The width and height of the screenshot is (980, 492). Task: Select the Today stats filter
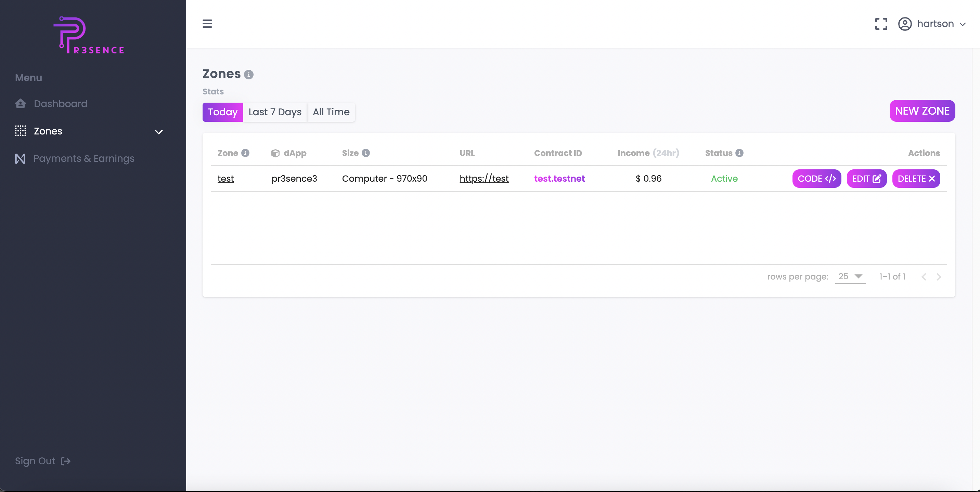222,112
